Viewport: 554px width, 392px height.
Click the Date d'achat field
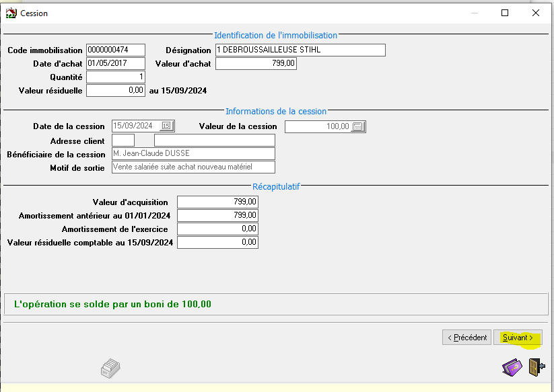click(116, 64)
